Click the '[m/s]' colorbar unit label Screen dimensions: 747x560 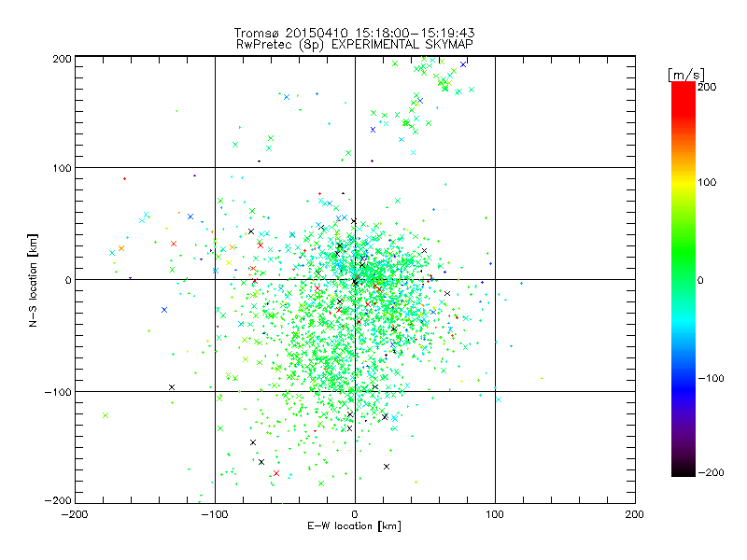coord(685,75)
